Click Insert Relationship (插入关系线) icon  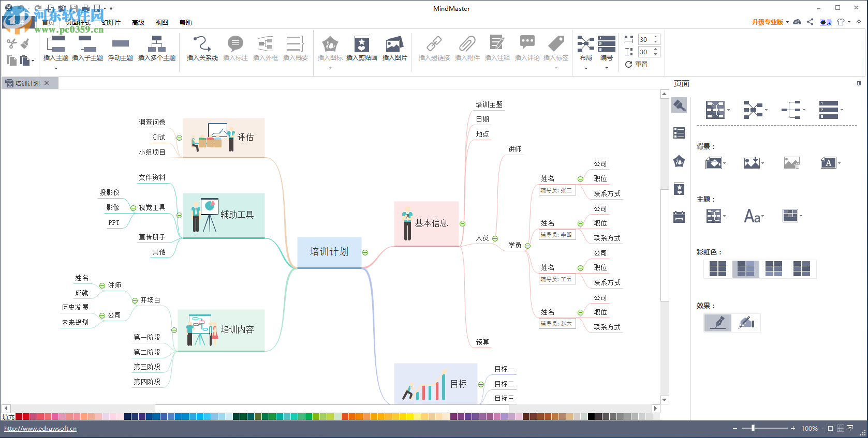click(x=202, y=43)
